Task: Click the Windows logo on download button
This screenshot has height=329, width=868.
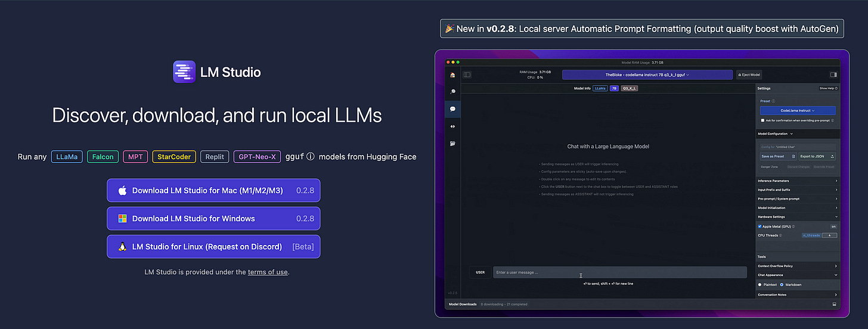Action: (x=122, y=219)
